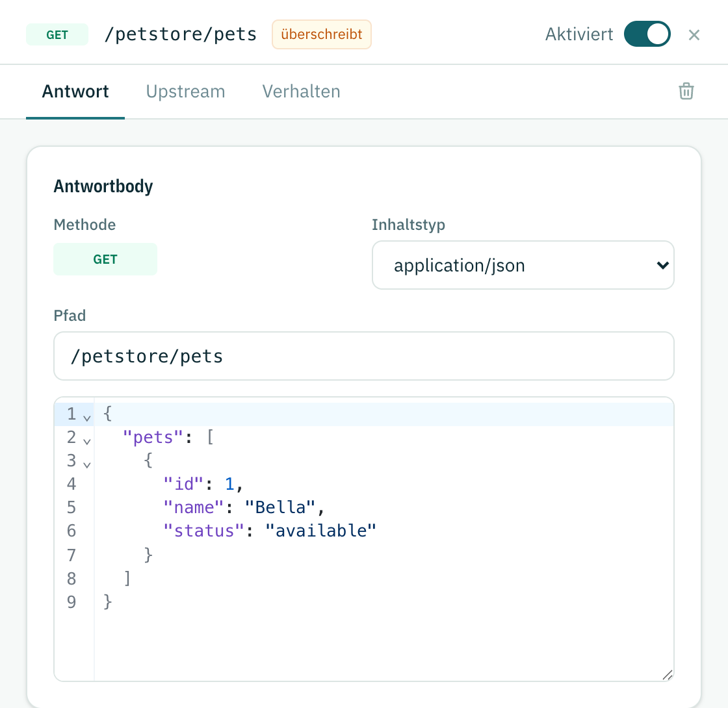Click the GET badge in header
Image resolution: width=728 pixels, height=708 pixels.
point(57,35)
